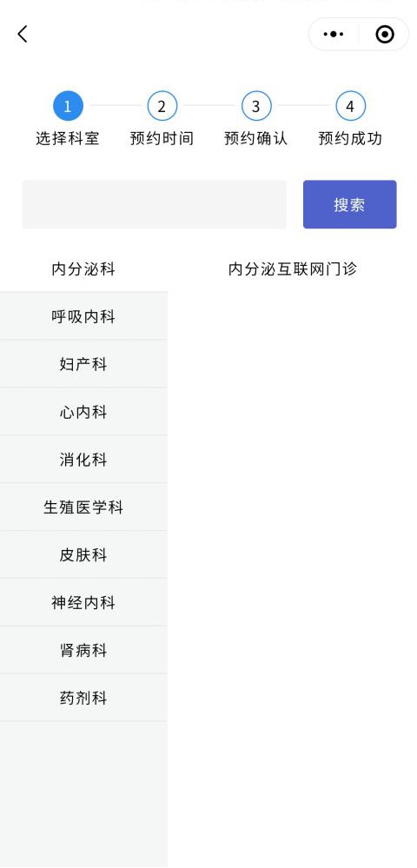Select step 4 circle 预约成功

pyautogui.click(x=350, y=106)
